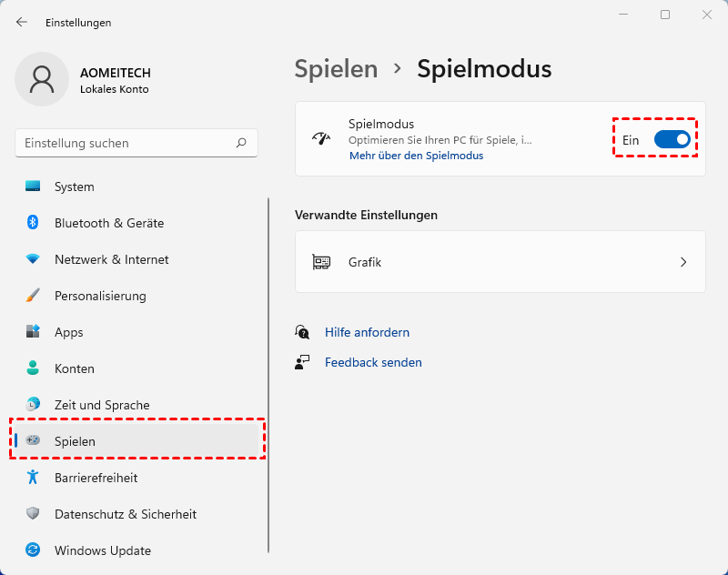This screenshot has width=728, height=575.
Task: Open Grafik settings via the chevron arrow
Action: coord(683,262)
